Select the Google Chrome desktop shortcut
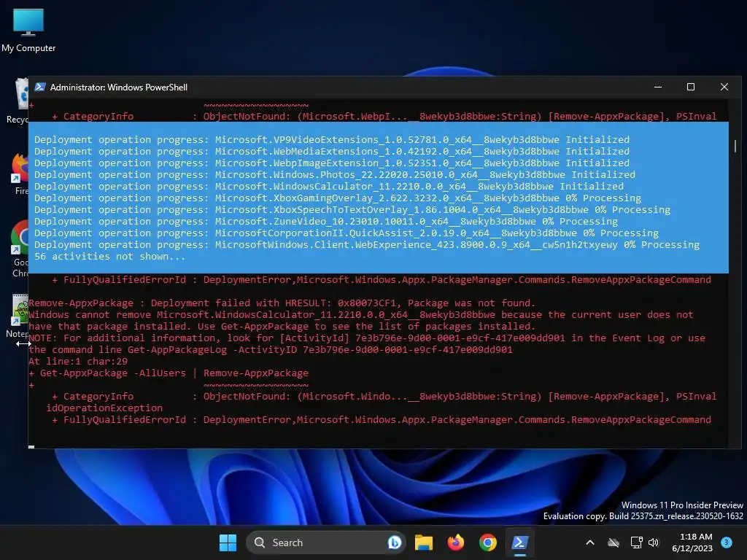Image resolution: width=747 pixels, height=560 pixels. [20, 249]
